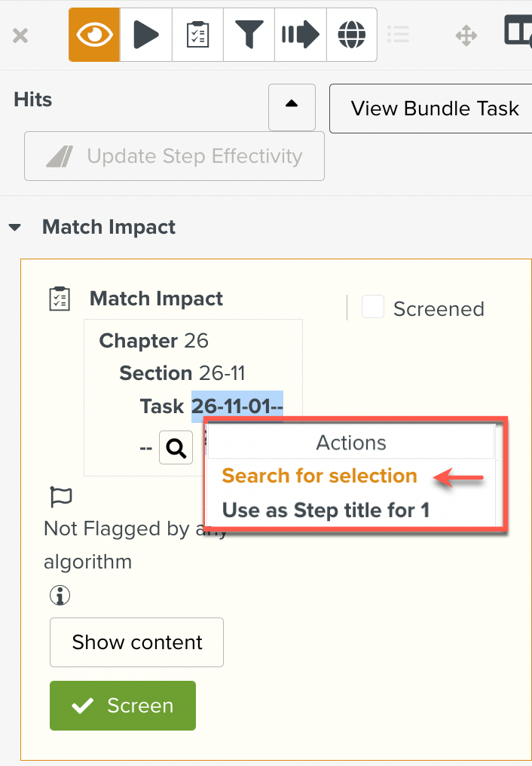Image resolution: width=532 pixels, height=766 pixels.
Task: Click the Show content button
Action: click(136, 642)
